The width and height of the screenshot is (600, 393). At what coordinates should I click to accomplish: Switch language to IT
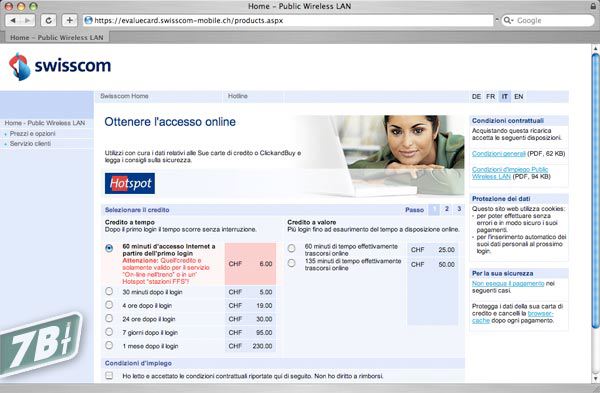(505, 96)
